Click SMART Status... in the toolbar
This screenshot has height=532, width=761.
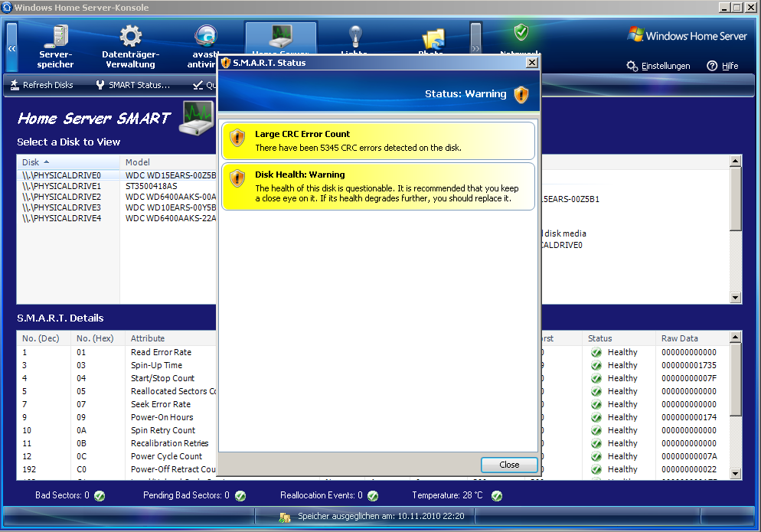click(133, 85)
